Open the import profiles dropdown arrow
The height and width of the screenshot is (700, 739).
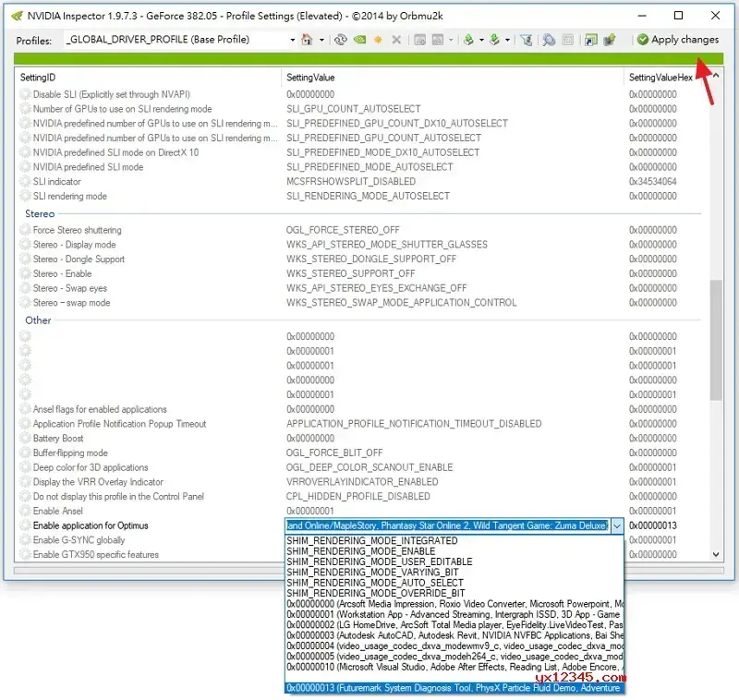coord(507,40)
